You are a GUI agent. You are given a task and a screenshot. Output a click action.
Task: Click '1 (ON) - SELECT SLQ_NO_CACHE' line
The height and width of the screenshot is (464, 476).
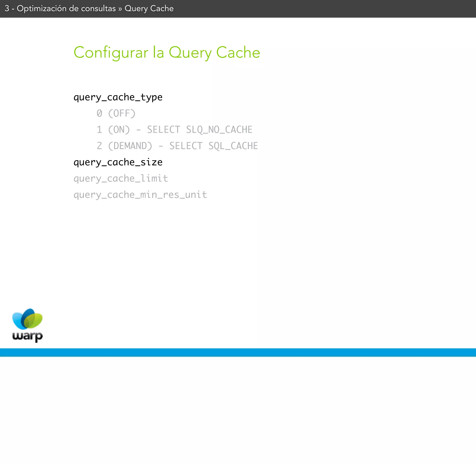(x=175, y=130)
